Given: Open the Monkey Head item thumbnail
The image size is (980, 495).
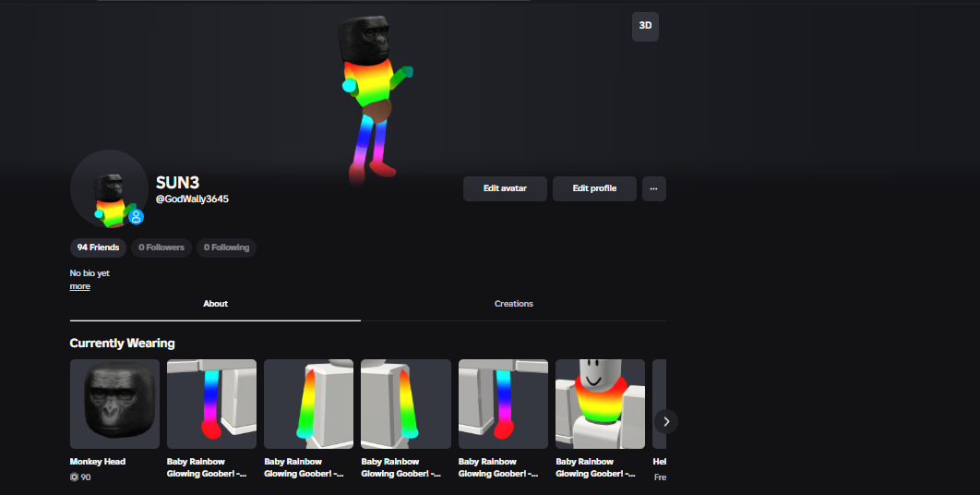Looking at the screenshot, I should point(115,404).
